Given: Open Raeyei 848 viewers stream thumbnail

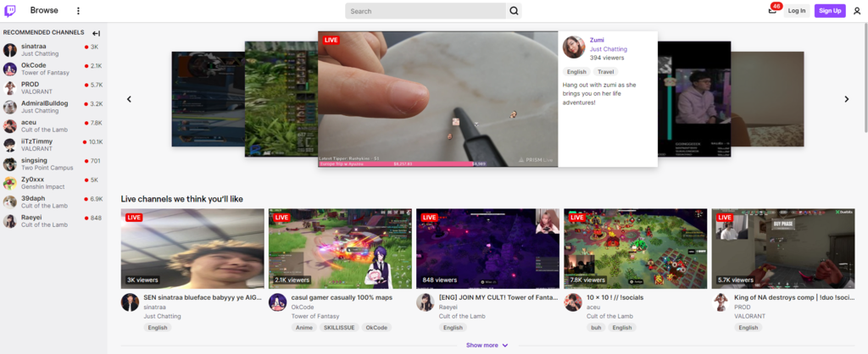Looking at the screenshot, I should [x=487, y=248].
